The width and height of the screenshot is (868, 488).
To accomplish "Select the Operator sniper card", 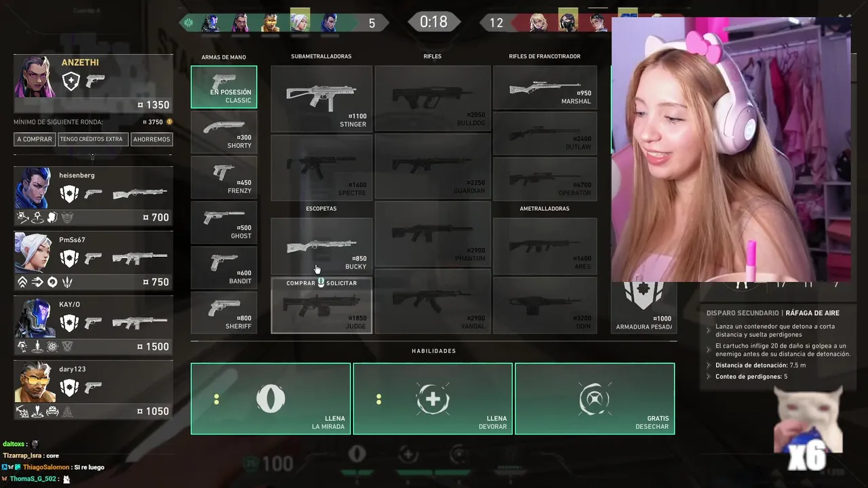I will (x=545, y=178).
